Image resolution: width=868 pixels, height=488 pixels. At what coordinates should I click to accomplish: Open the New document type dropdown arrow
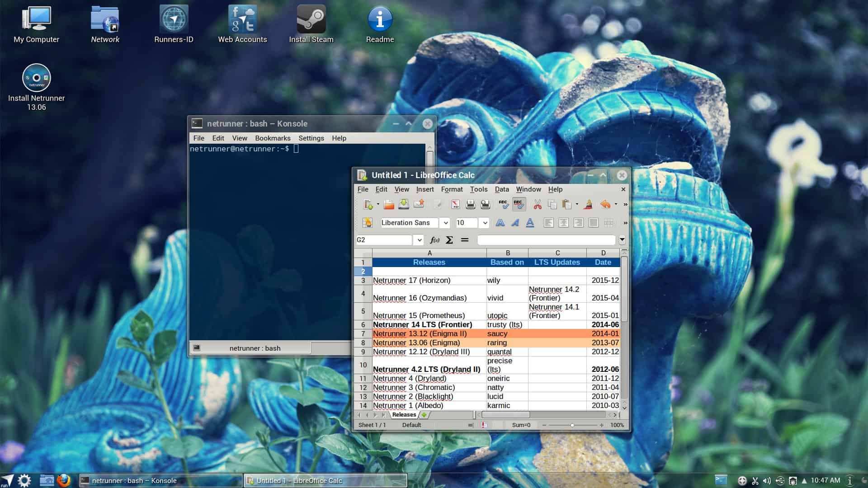[x=378, y=205]
